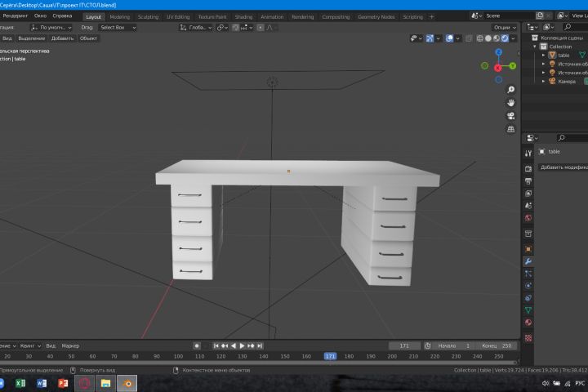Click the zoom magnifier viewport icon
Screen dimensions: 588x392
click(x=510, y=90)
